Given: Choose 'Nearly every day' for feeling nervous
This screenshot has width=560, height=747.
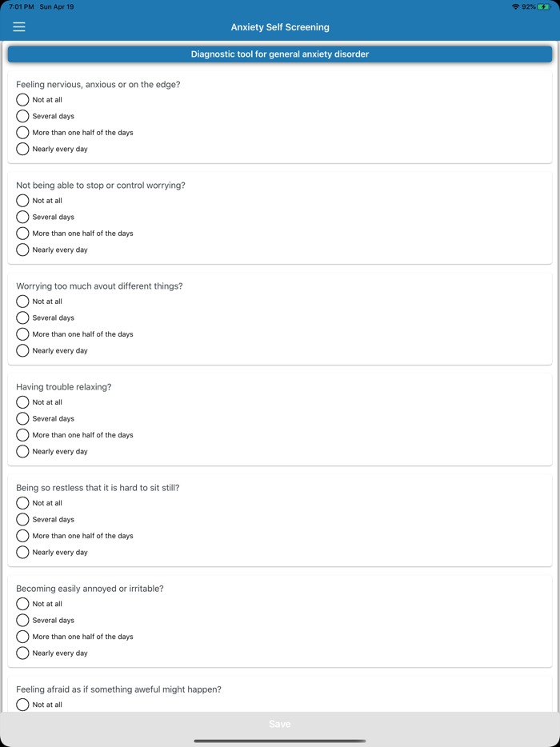Looking at the screenshot, I should pyautogui.click(x=22, y=149).
